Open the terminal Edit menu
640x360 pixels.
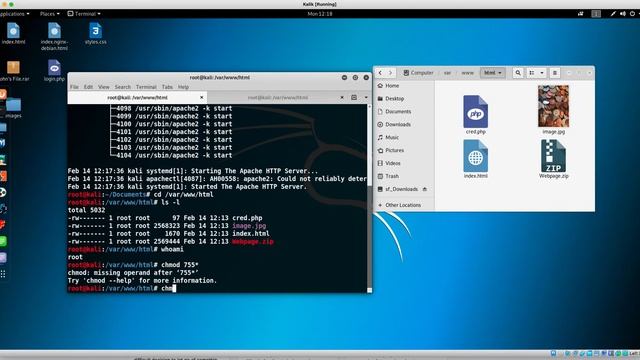[x=88, y=87]
